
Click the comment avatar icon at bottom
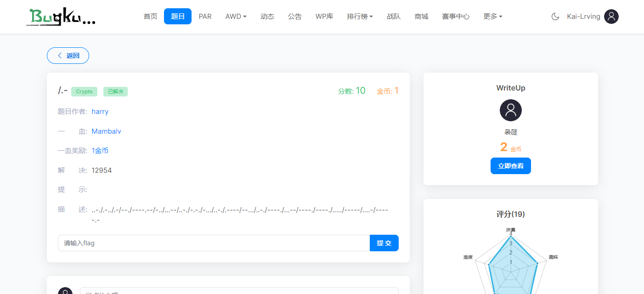(65, 291)
